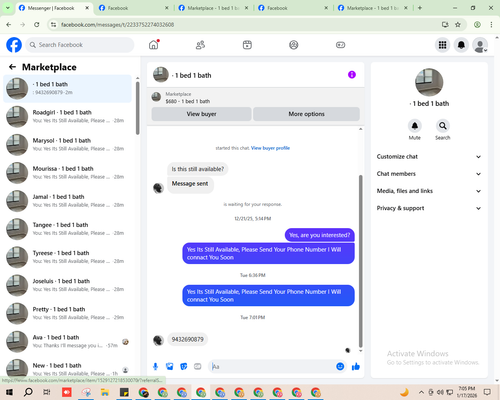Open a new browser tab
This screenshot has height=400, width=500.
point(420,8)
